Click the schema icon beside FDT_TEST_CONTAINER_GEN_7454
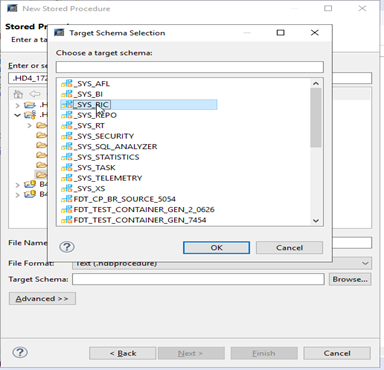384x370 pixels. (67, 220)
